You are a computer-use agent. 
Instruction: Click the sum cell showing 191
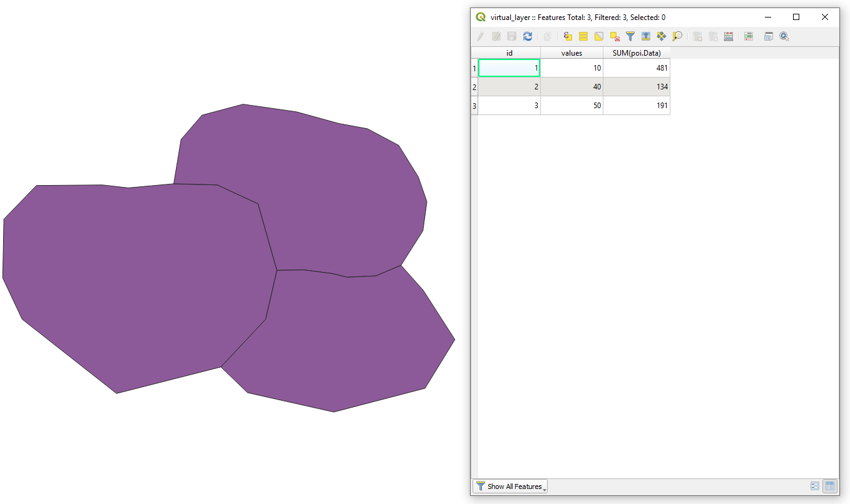click(637, 106)
